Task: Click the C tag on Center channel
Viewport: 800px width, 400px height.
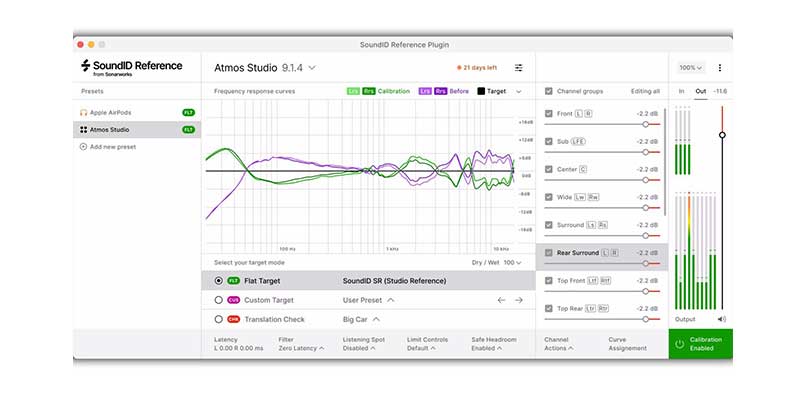Action: [583, 169]
